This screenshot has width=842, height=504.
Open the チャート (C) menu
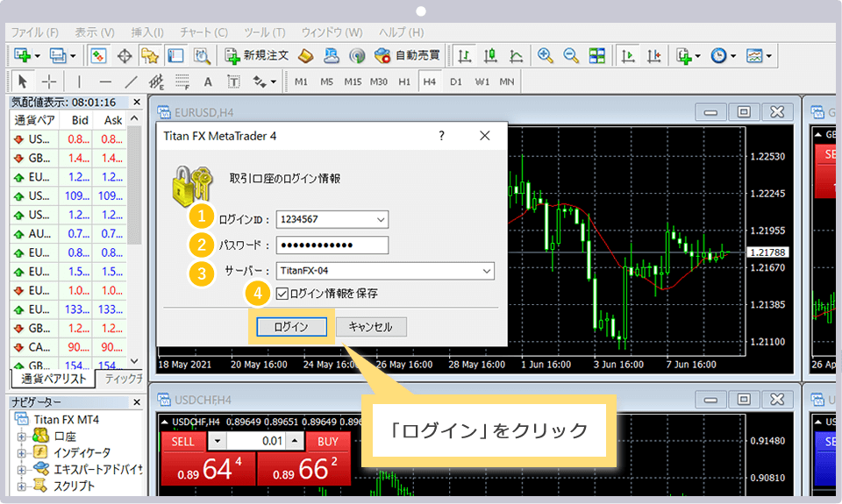[x=204, y=32]
